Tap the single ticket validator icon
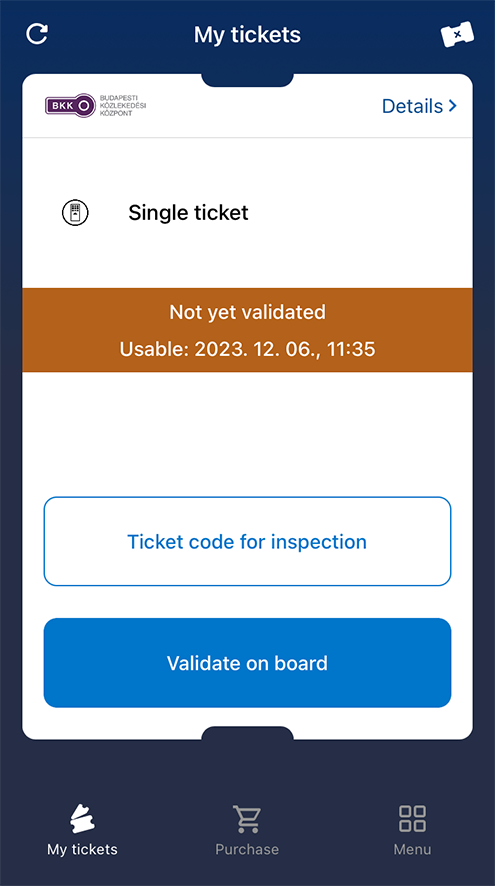 pos(75,213)
